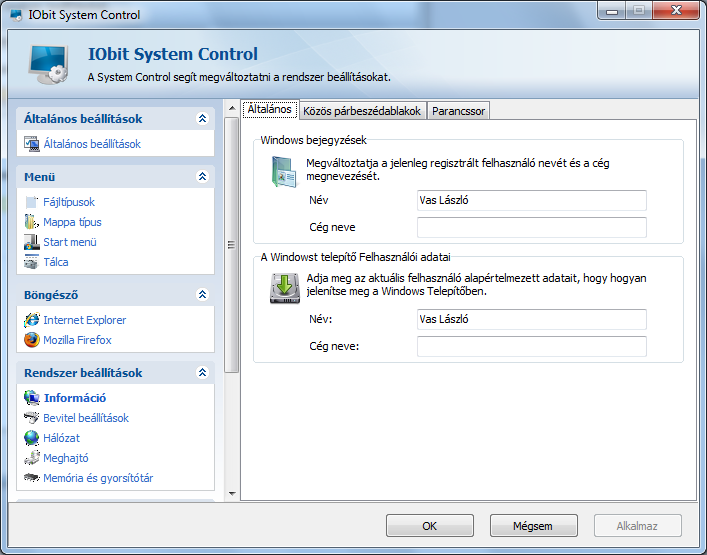This screenshot has width=707, height=555.
Task: Click the IObit System Control header monitor icon
Action: pyautogui.click(x=48, y=64)
